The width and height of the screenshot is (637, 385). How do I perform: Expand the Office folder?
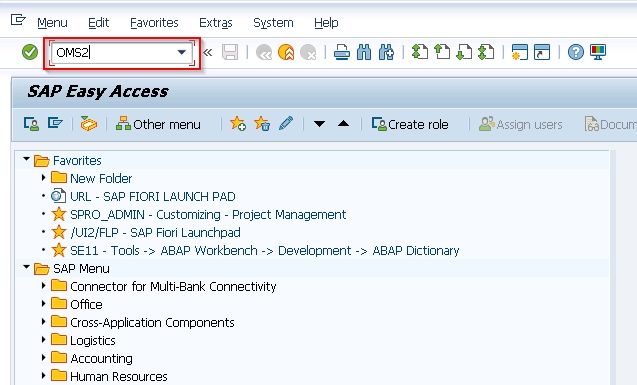pos(43,303)
